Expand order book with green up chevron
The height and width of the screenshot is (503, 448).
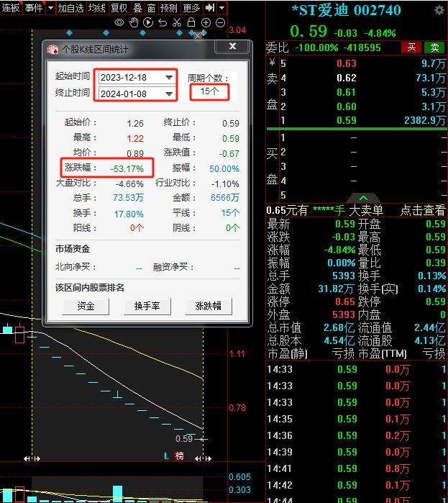pyautogui.click(x=363, y=198)
